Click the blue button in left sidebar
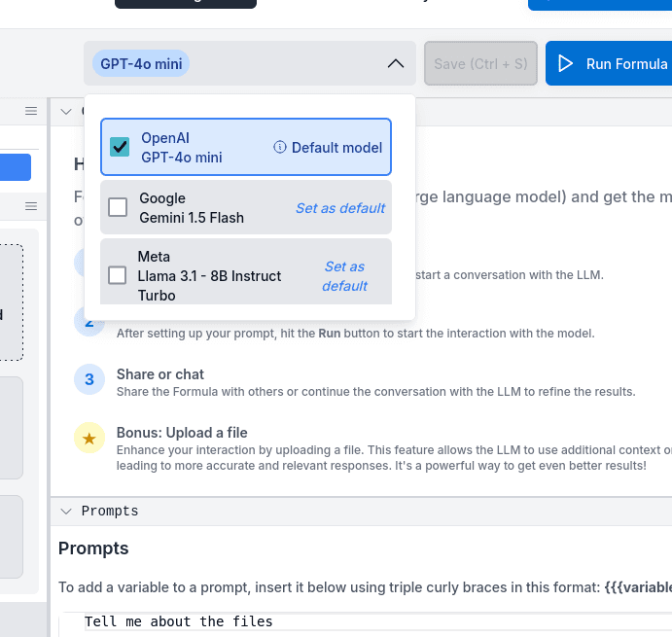 pyautogui.click(x=16, y=167)
